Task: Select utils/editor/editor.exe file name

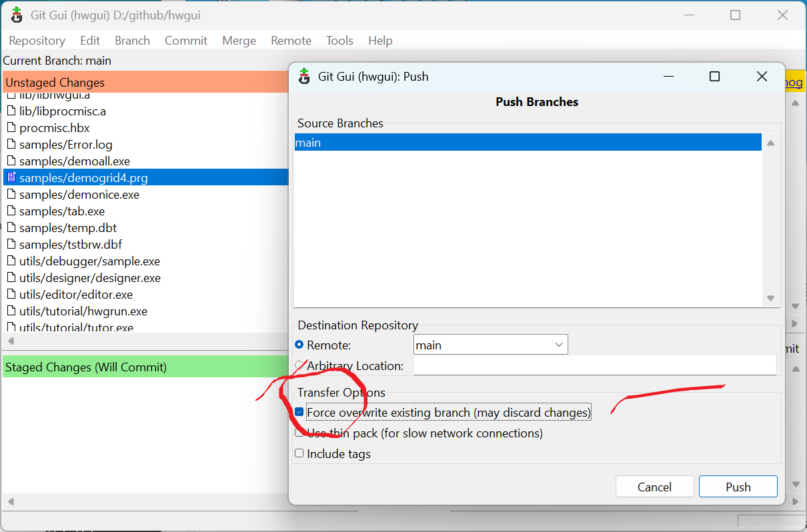Action: 76,295
